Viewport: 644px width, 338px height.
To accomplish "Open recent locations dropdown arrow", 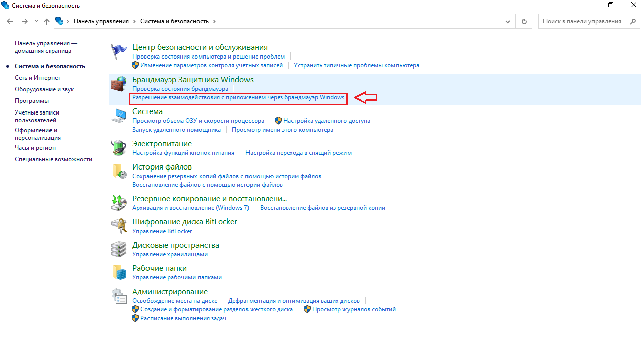I will (36, 21).
